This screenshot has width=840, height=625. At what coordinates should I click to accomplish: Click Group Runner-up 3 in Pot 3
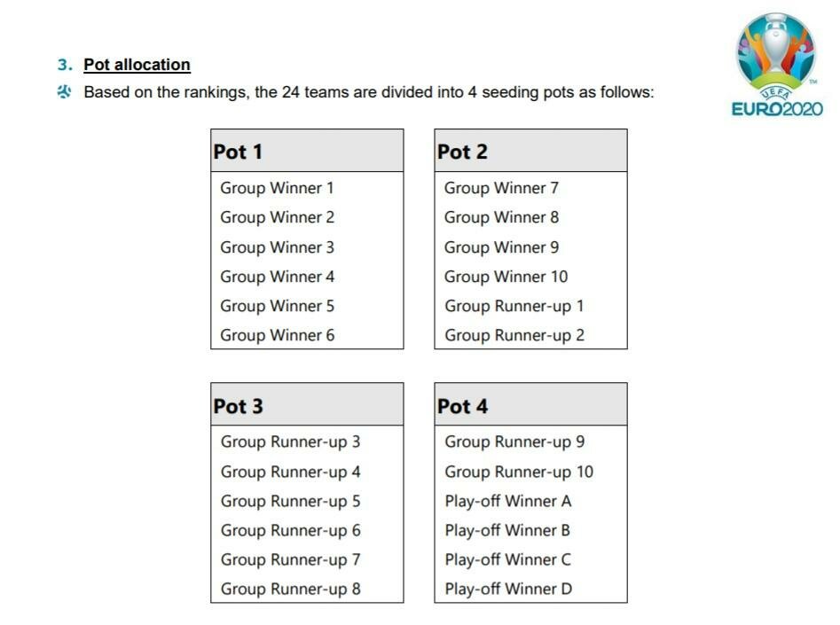pyautogui.click(x=290, y=441)
